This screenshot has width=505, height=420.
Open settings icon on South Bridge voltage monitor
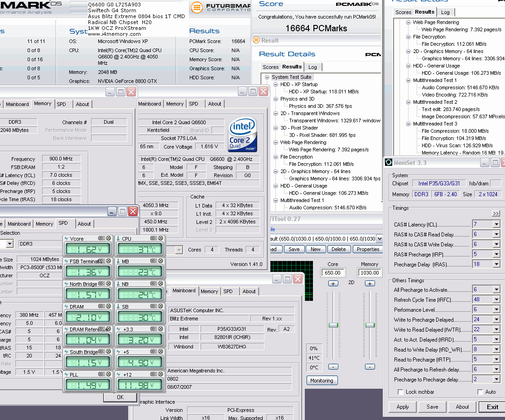(101, 352)
